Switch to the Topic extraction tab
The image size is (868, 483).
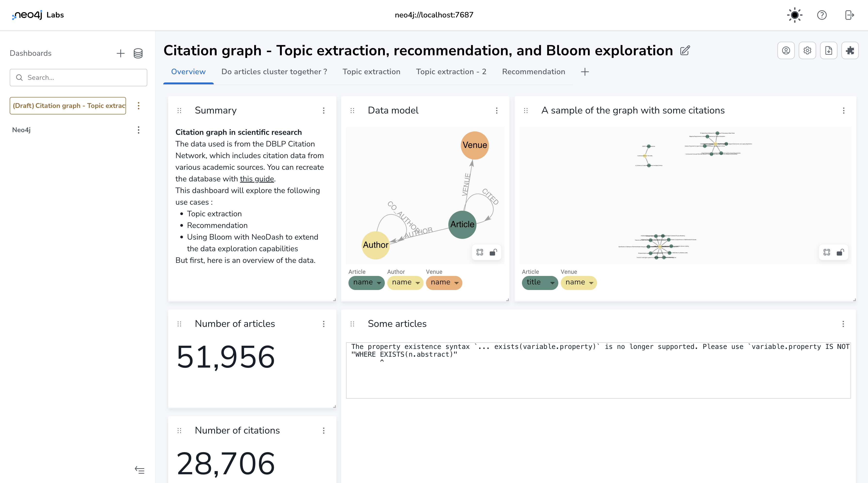pyautogui.click(x=371, y=71)
